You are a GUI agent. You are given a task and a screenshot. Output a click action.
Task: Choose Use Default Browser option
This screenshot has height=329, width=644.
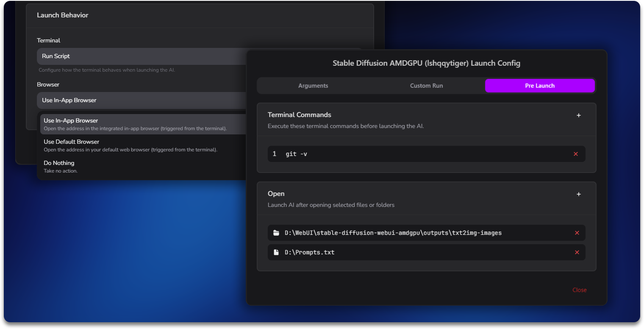(x=143, y=145)
